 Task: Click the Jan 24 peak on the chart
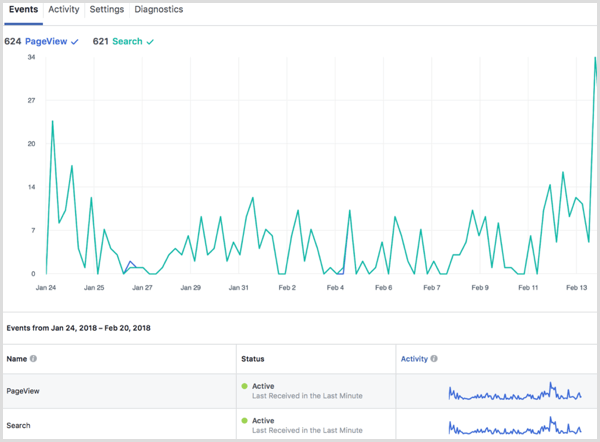click(52, 122)
